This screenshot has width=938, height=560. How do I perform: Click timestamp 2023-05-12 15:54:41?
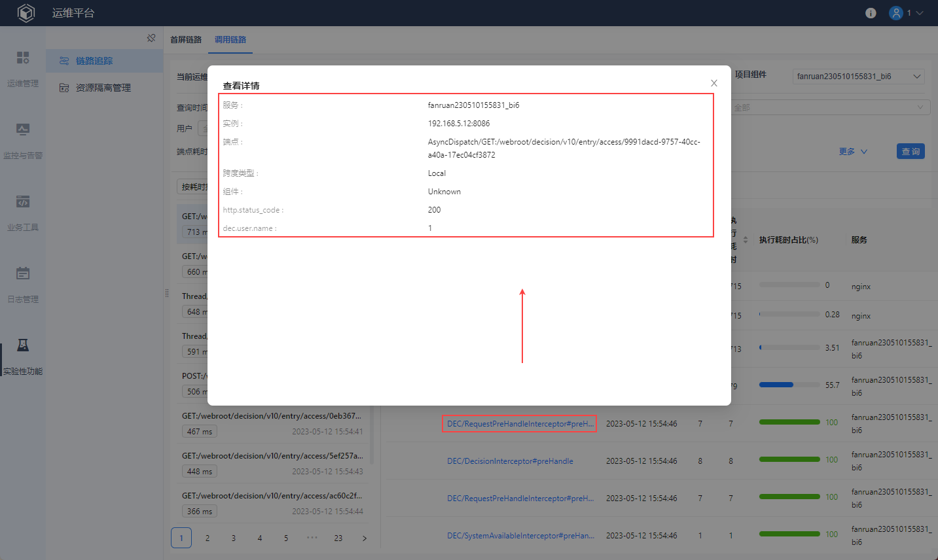tap(327, 432)
